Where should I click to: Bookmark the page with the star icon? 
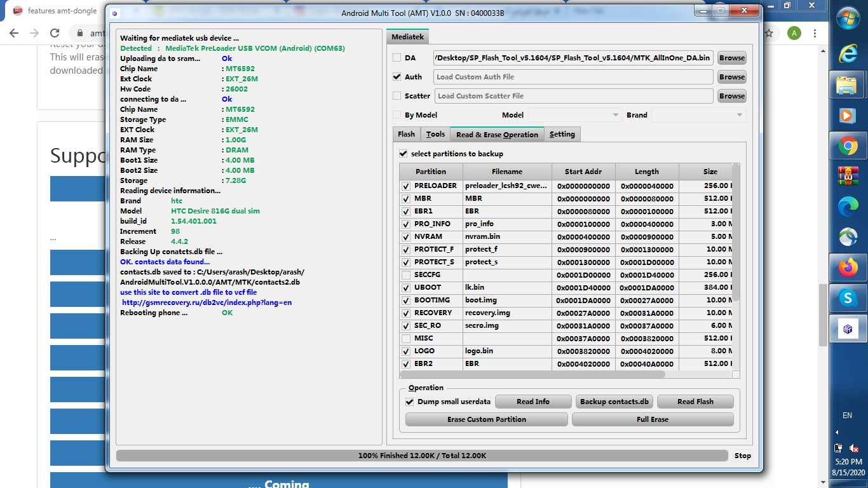point(769,33)
